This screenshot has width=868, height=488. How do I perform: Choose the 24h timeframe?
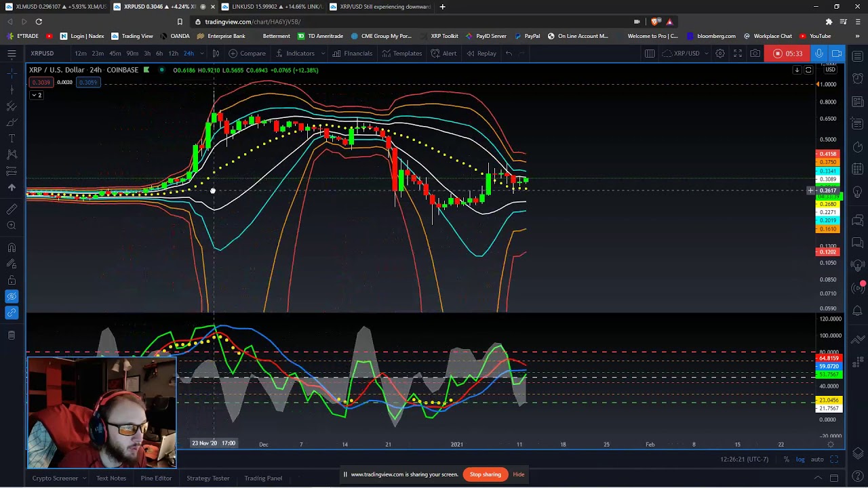coord(189,54)
